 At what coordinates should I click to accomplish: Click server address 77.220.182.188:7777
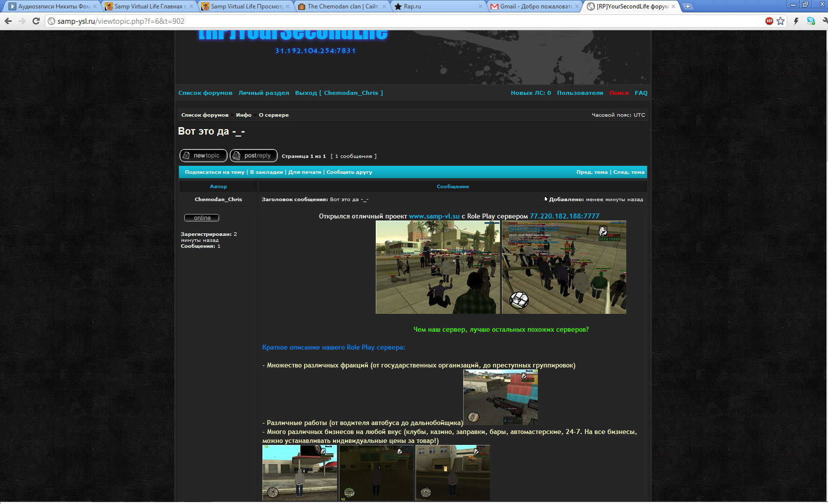[x=565, y=216]
